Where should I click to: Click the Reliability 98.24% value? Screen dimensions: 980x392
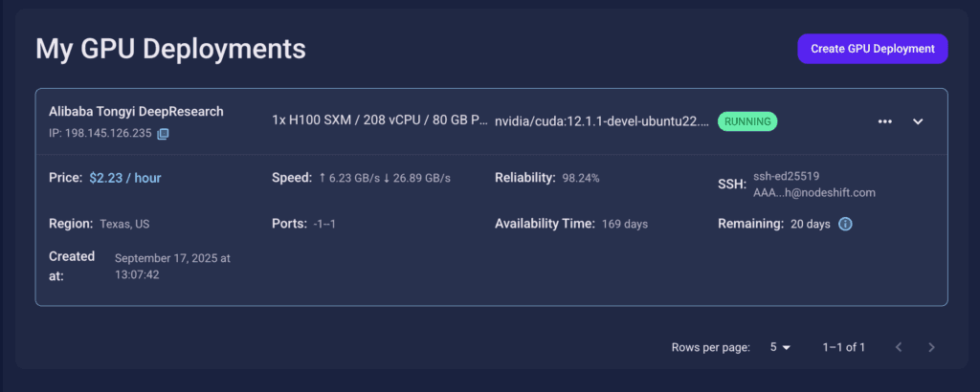[x=581, y=179]
